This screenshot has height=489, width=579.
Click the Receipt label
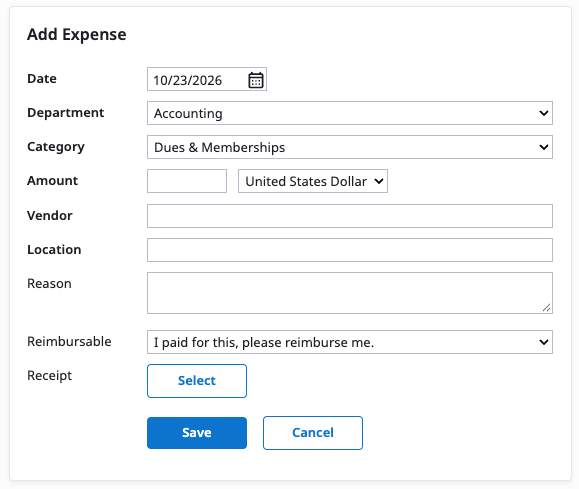click(x=50, y=376)
